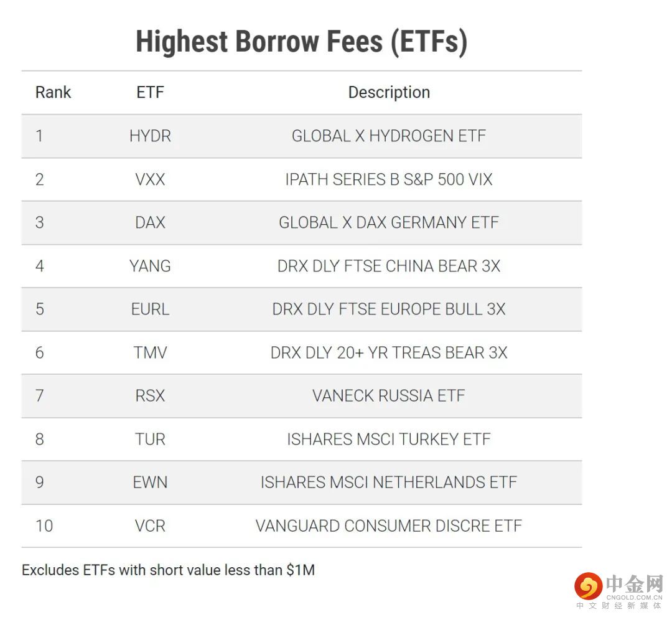
Task: Click the ETF column header
Action: [150, 93]
